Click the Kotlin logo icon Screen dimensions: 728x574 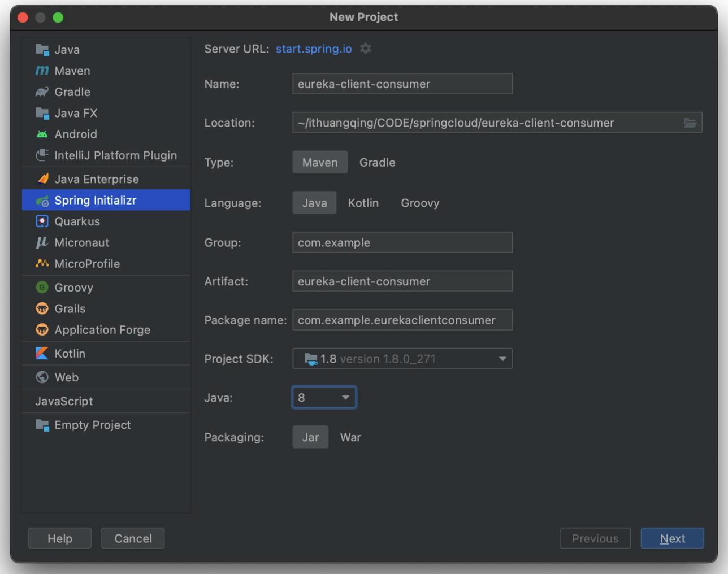(42, 353)
